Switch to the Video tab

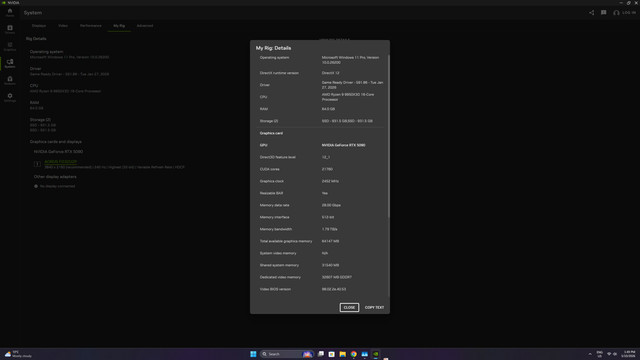63,26
